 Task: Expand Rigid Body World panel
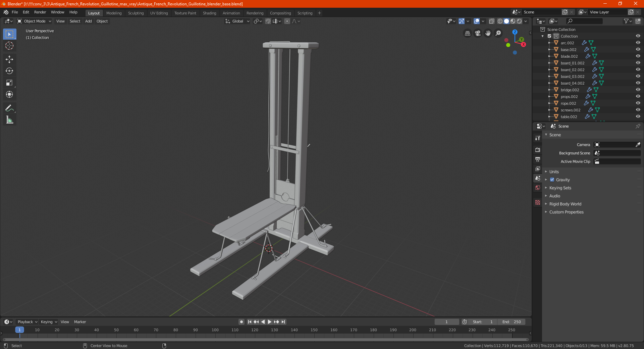565,204
